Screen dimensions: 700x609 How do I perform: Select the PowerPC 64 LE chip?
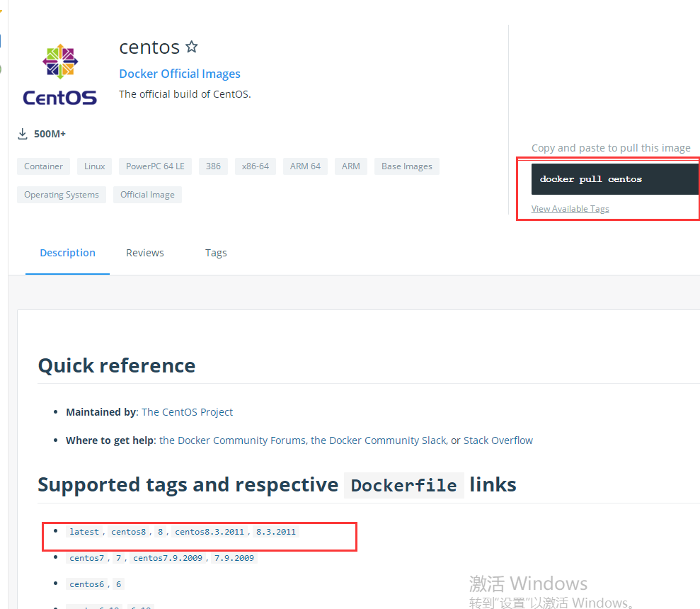point(155,166)
